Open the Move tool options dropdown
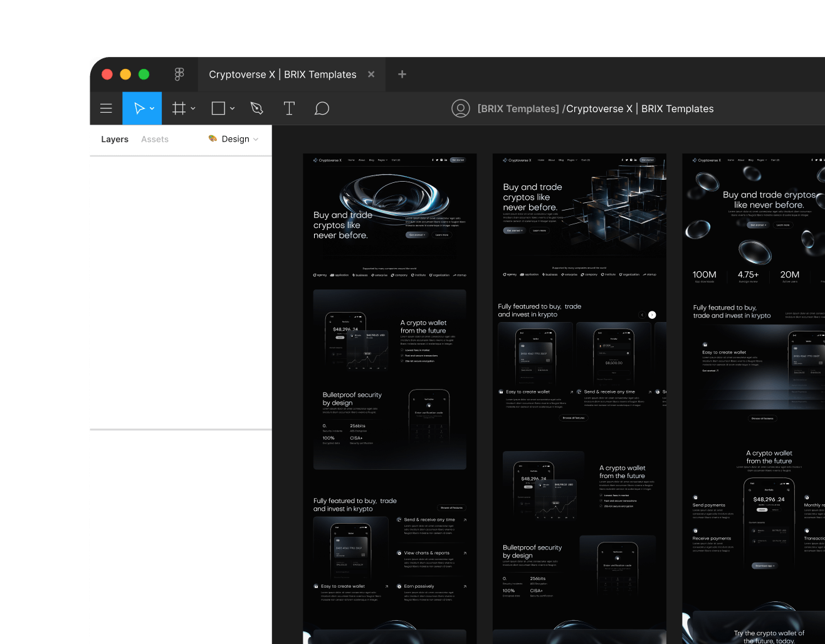This screenshot has width=825, height=644. point(151,108)
